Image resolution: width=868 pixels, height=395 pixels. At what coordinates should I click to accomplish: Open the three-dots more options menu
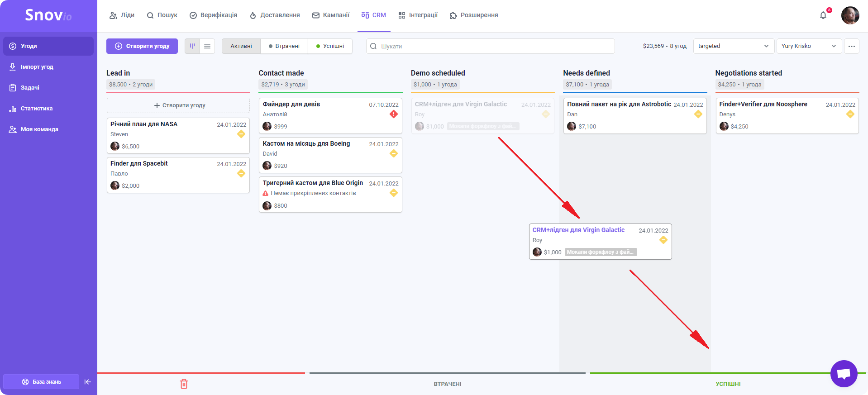click(851, 46)
